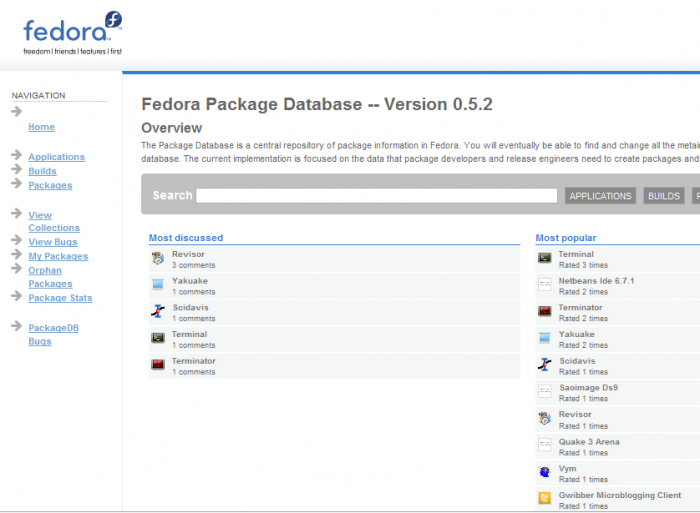
Task: Click 'Rated 3 times' under Terminal
Action: pyautogui.click(x=583, y=265)
